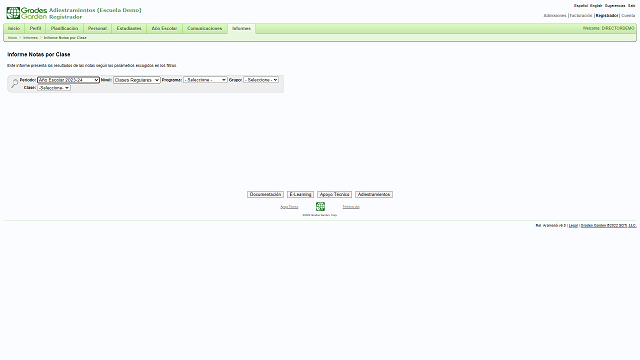
Task: Click Informes in the breadcrumb
Action: click(30, 38)
